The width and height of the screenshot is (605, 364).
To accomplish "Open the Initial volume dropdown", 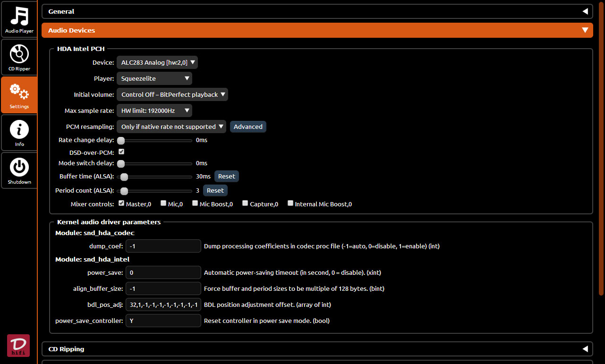I will (x=172, y=94).
